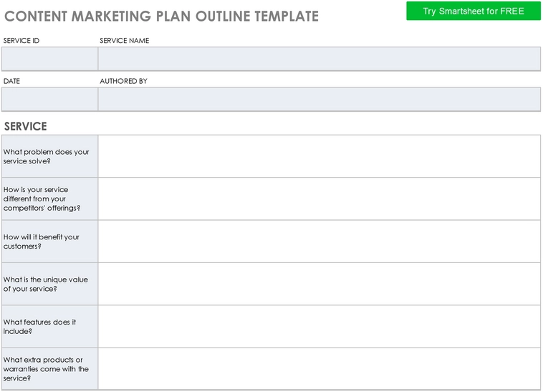543x392 pixels.
Task: Click the answer cell for extra products or warranties
Action: click(319, 369)
